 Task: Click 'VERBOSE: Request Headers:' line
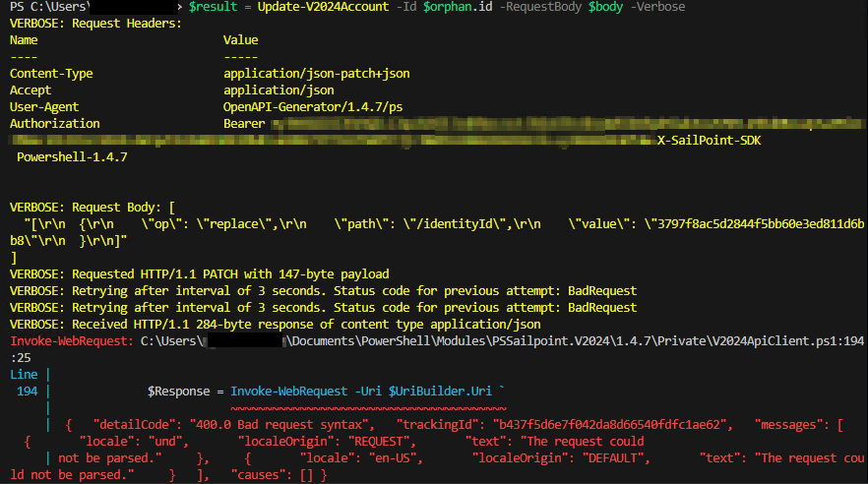point(95,24)
